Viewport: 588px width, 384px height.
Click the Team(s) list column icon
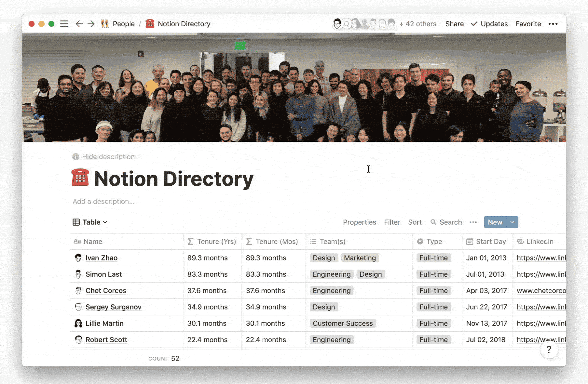(313, 242)
